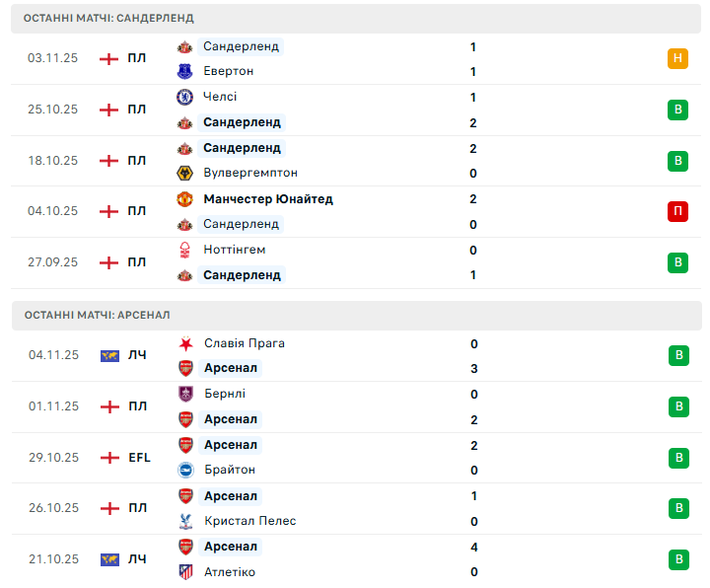Select the 'Останні матчі: Сандерленд' section header
The image size is (710, 588).
click(x=108, y=18)
